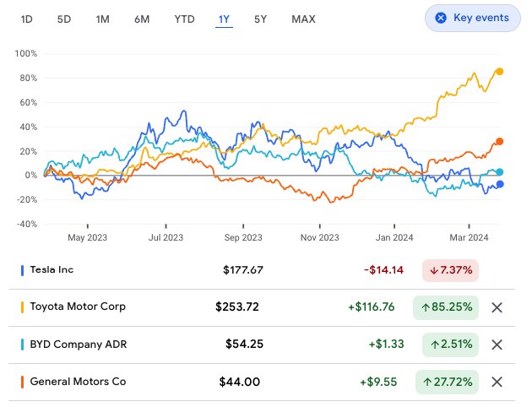Click BYD change value +$1.33
Image resolution: width=532 pixels, height=407 pixels.
(x=387, y=345)
